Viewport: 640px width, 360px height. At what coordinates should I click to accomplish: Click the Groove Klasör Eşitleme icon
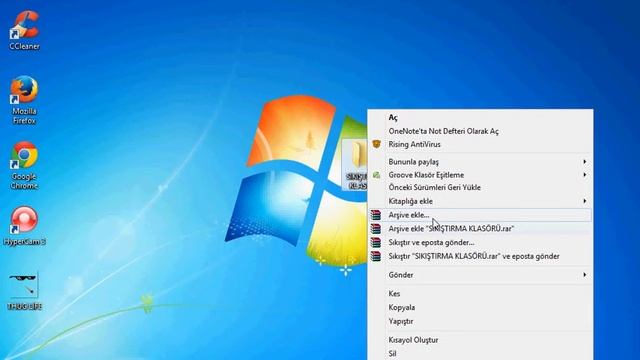coord(376,175)
